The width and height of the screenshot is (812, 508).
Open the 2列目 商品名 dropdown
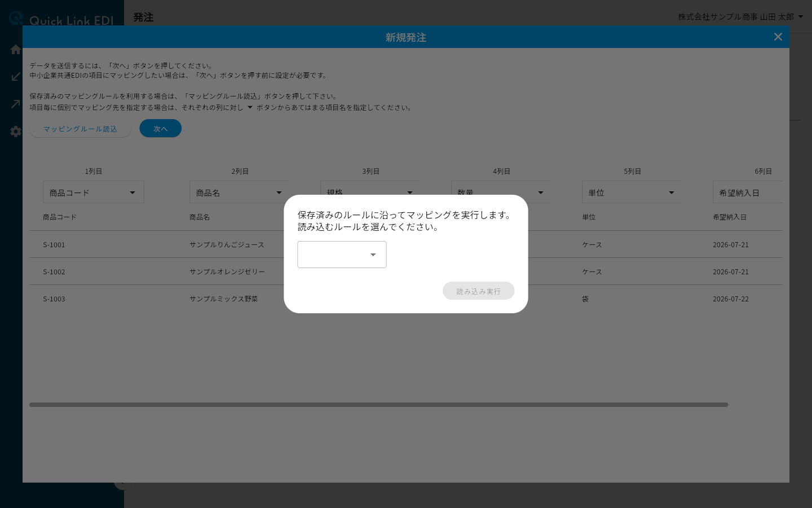tap(239, 192)
